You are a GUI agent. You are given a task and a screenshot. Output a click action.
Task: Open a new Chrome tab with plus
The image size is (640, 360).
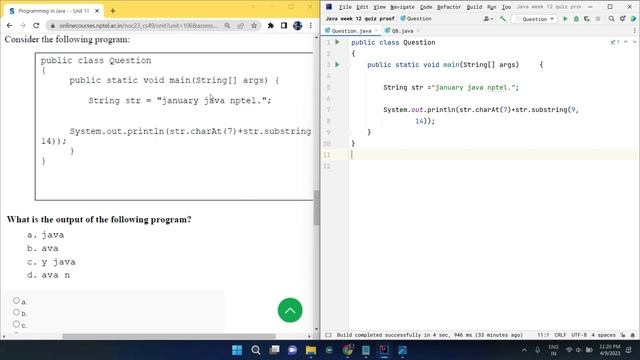tap(113, 11)
